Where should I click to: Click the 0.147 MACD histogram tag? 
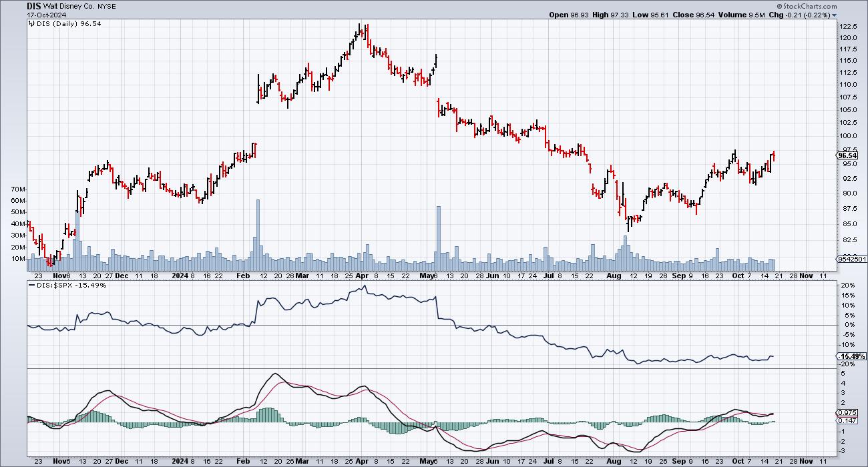click(845, 421)
